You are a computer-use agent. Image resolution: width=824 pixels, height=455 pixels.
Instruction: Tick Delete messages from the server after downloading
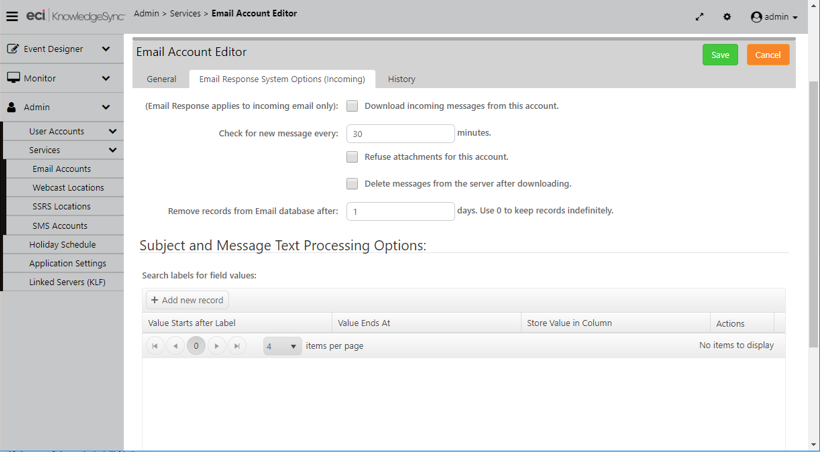click(352, 184)
